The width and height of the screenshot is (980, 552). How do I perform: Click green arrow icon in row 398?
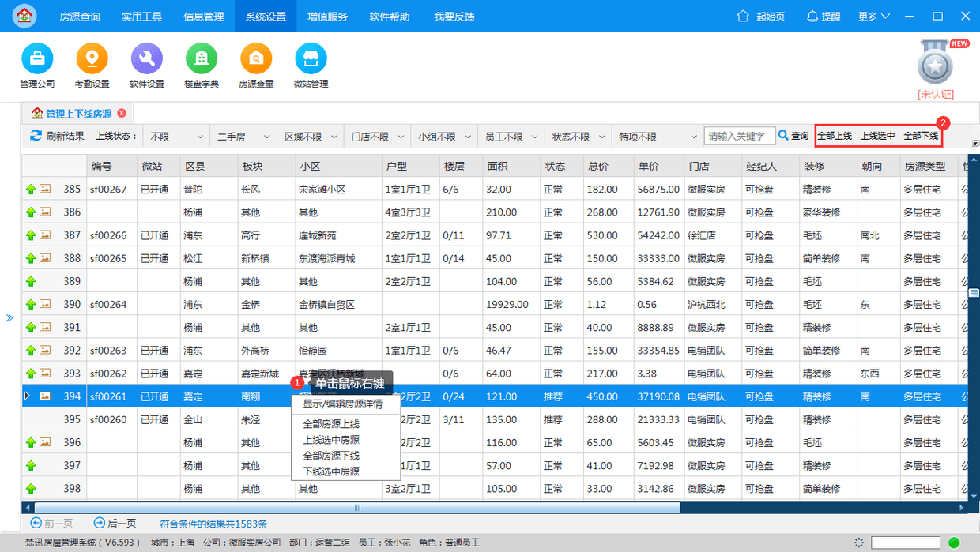pos(31,489)
